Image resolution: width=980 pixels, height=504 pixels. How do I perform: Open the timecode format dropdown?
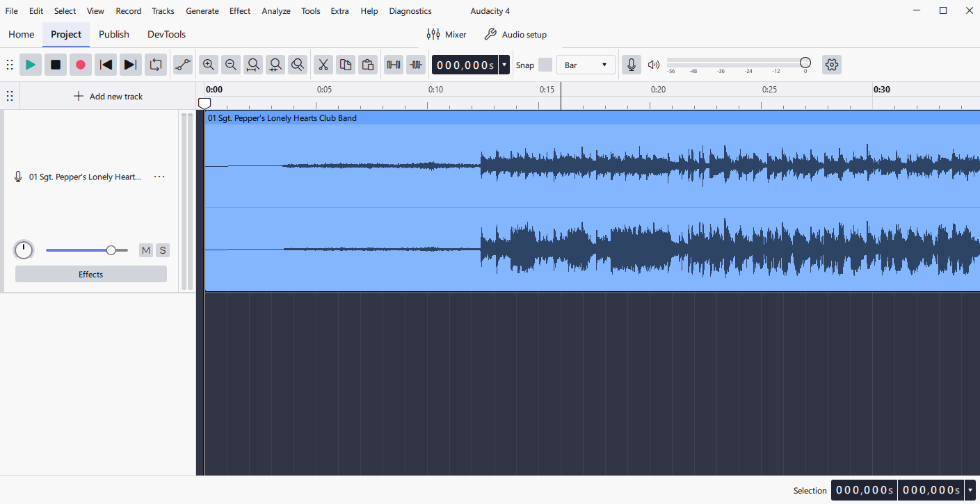pyautogui.click(x=504, y=65)
